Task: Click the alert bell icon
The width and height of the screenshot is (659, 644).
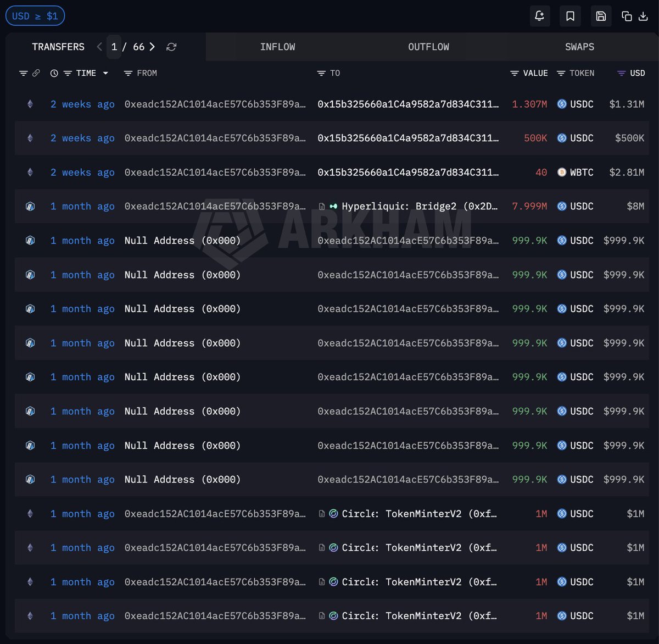Action: [539, 16]
